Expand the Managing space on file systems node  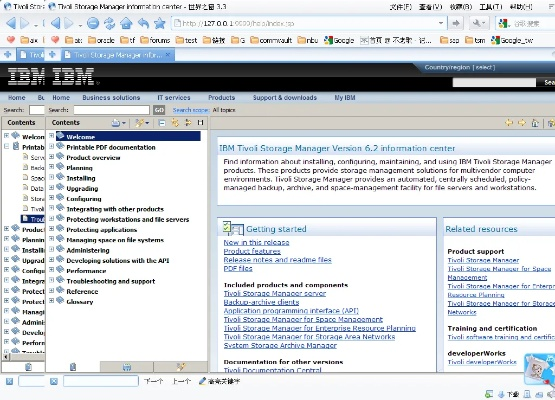pyautogui.click(x=51, y=239)
